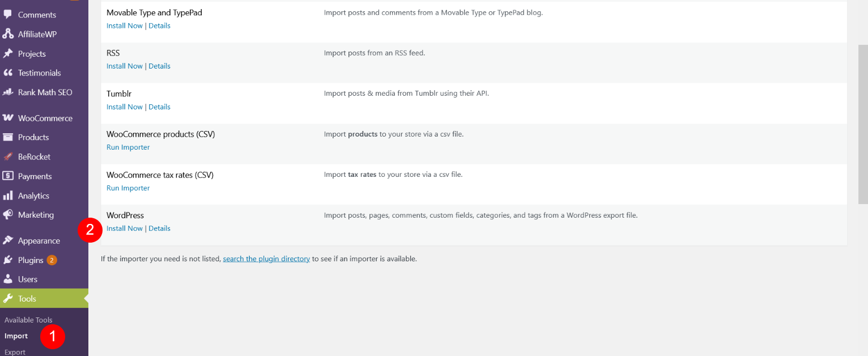Click the Payments dollar icon
868x356 pixels.
(x=8, y=176)
